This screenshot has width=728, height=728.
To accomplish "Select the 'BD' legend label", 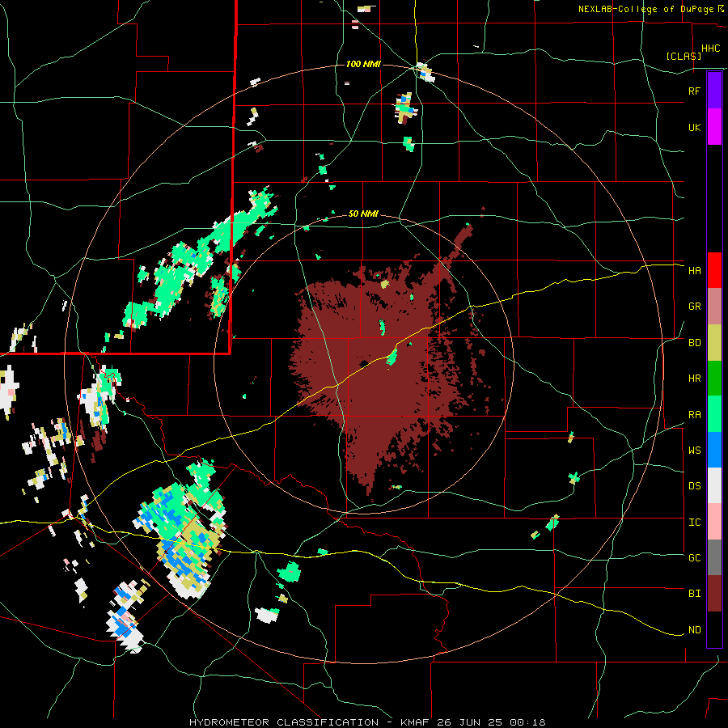I will point(694,343).
